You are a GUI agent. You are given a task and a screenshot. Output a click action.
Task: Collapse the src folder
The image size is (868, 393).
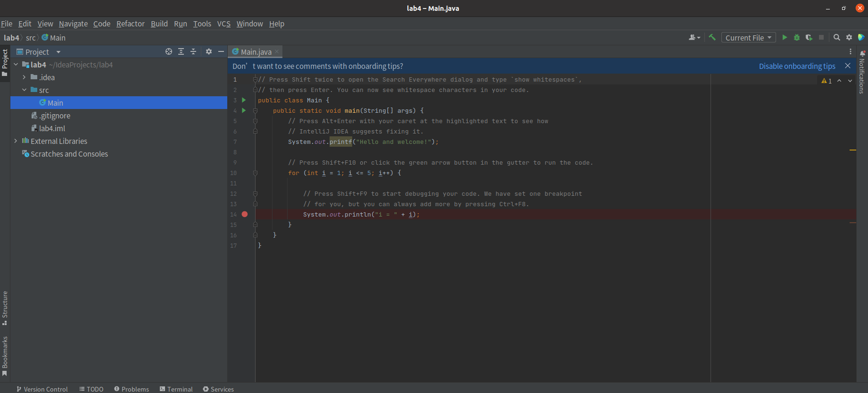(24, 90)
